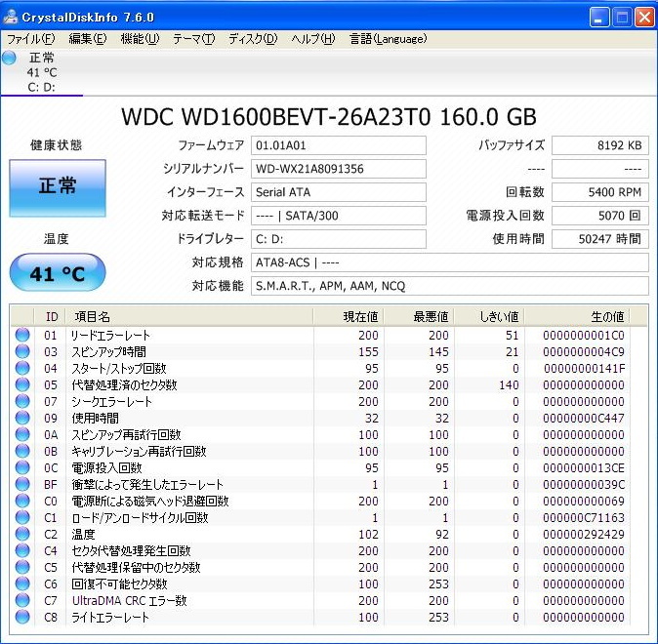Click the CrystalDiskInfo title bar app icon

[13, 18]
